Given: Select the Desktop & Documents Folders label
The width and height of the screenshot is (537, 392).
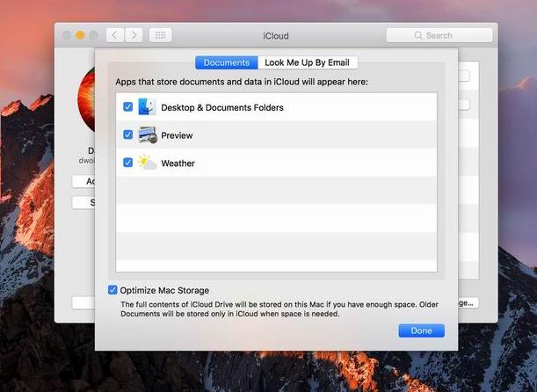Looking at the screenshot, I should [x=222, y=107].
